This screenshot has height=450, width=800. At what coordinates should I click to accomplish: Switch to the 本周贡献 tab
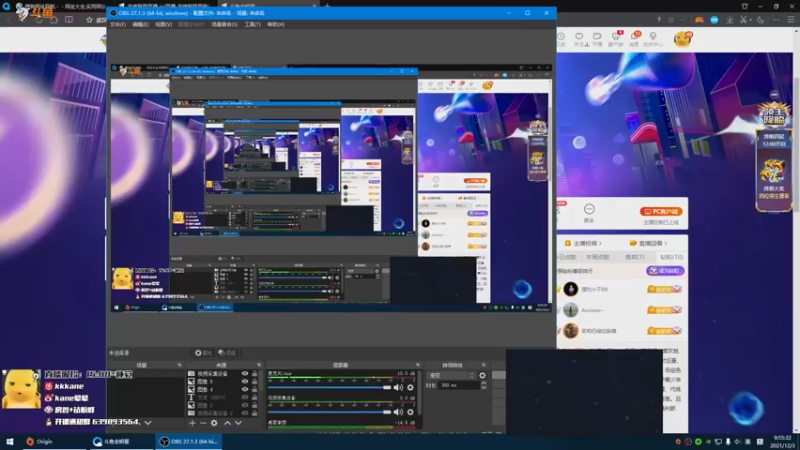597,257
